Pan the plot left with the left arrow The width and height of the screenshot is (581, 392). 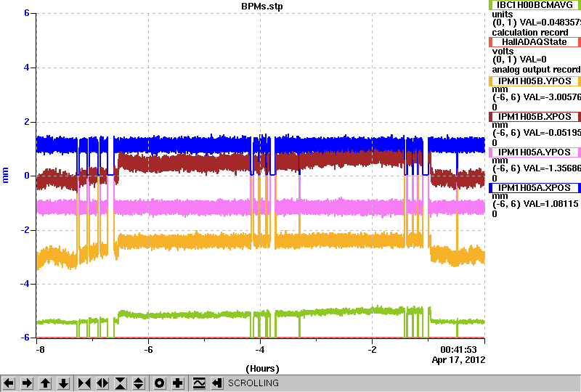(9, 383)
